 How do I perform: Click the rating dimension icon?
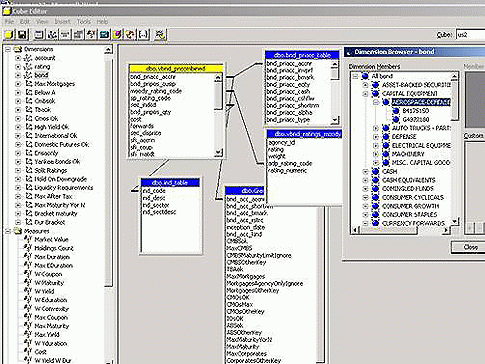tap(28, 67)
